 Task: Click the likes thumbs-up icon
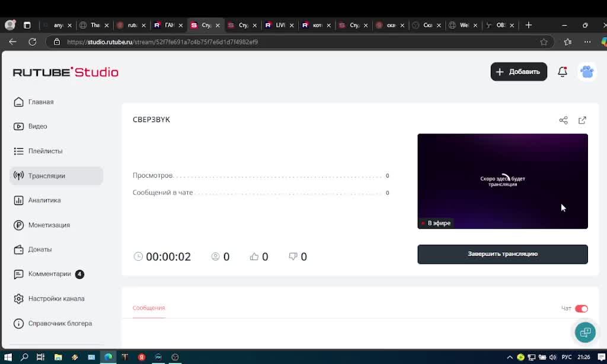(254, 256)
